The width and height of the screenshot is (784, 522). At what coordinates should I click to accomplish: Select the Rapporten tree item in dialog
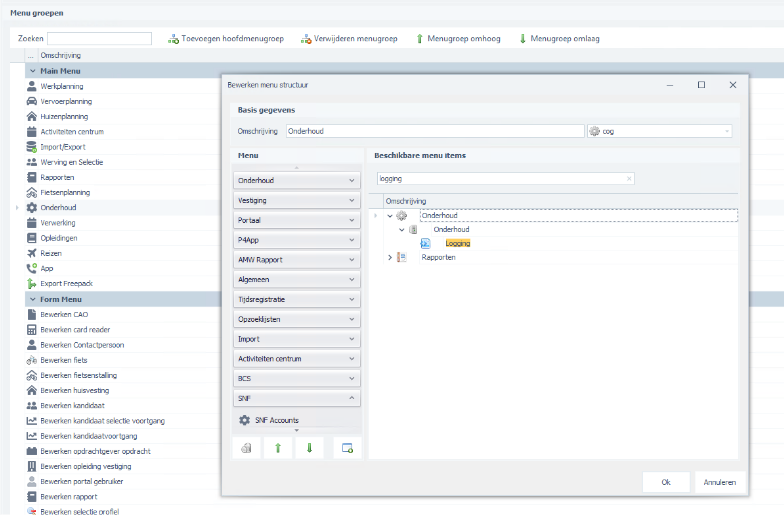tap(438, 258)
